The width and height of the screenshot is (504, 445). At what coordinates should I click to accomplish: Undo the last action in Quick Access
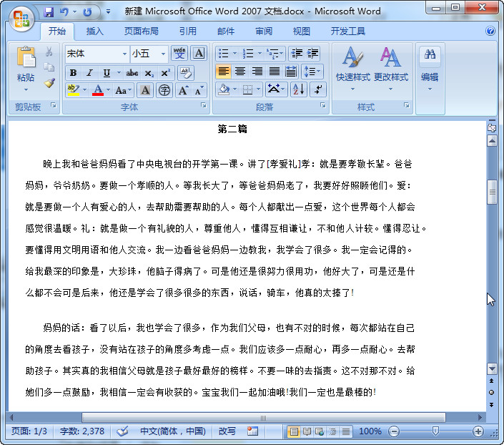tap(64, 12)
